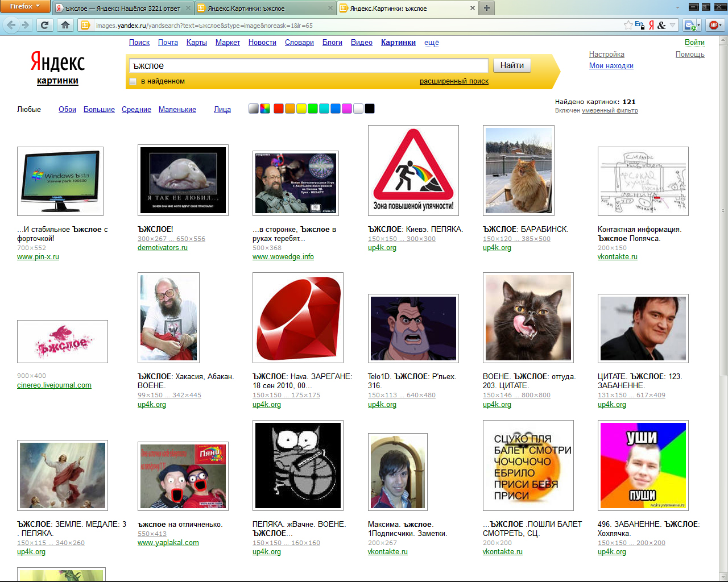This screenshot has height=582, width=728.
Task: Open the Словари service link
Action: coord(299,43)
